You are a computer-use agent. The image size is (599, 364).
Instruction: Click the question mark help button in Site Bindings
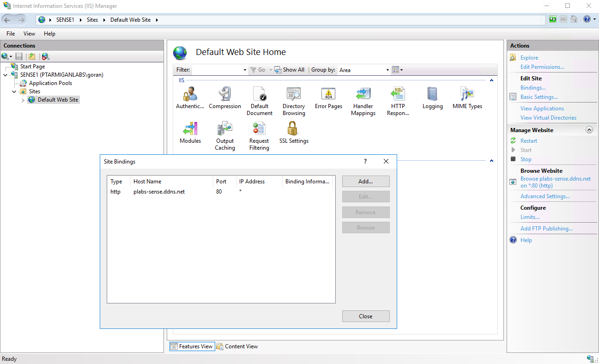pyautogui.click(x=365, y=161)
